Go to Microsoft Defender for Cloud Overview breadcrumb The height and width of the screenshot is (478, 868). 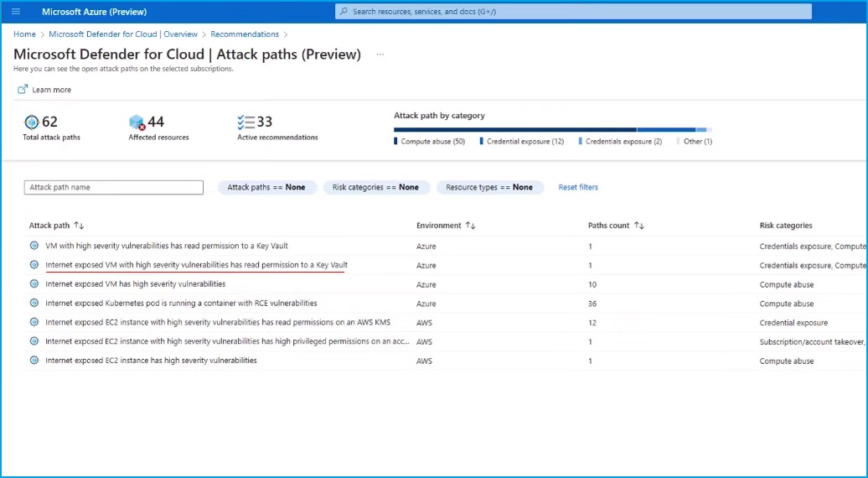[x=123, y=34]
